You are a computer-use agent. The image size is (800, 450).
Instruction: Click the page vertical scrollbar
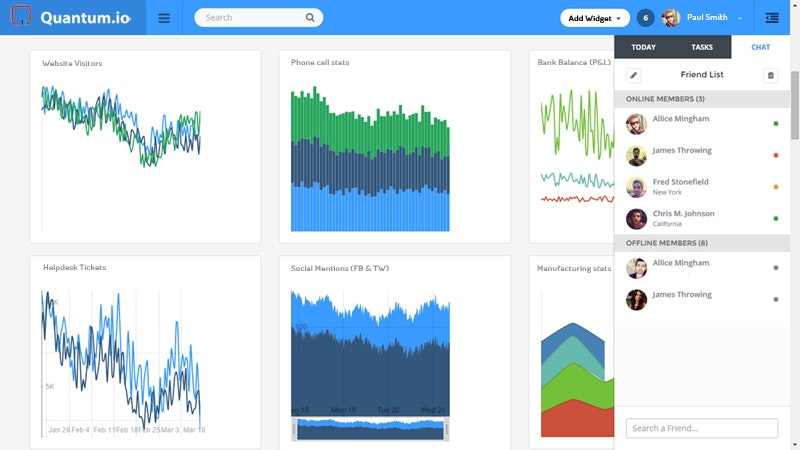pos(794,105)
